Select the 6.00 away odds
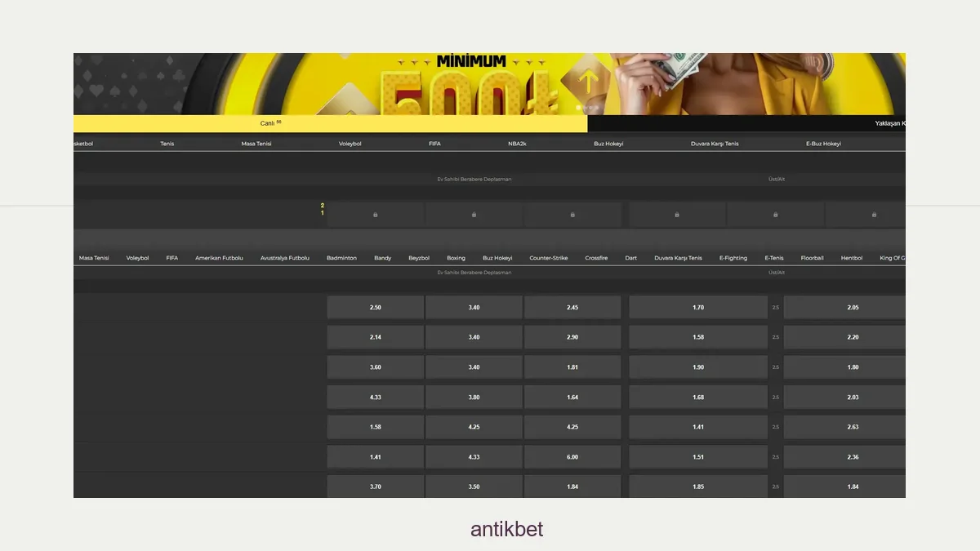 pos(572,456)
